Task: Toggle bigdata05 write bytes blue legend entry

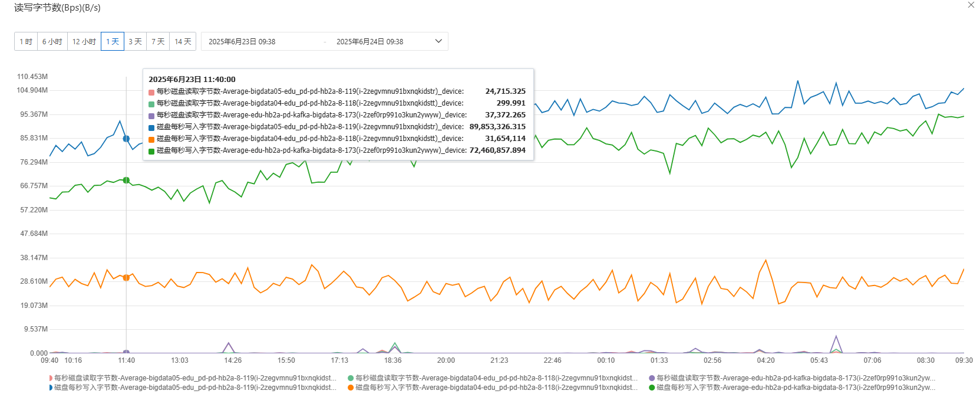Action: 193,388
